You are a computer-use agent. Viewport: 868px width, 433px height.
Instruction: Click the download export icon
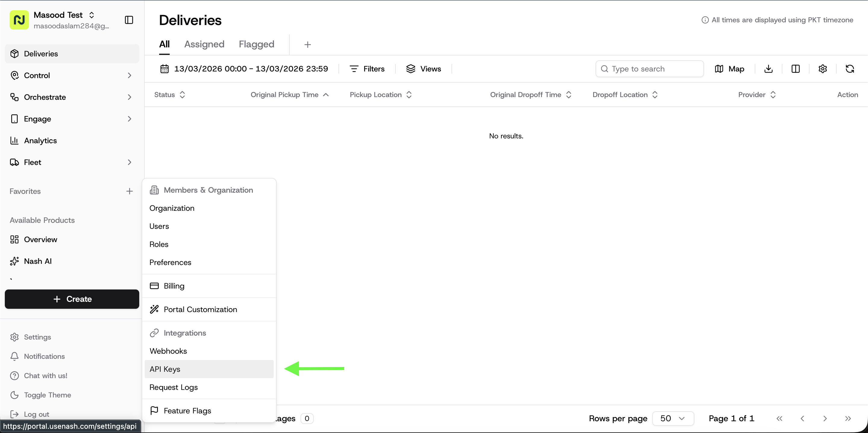pos(768,69)
